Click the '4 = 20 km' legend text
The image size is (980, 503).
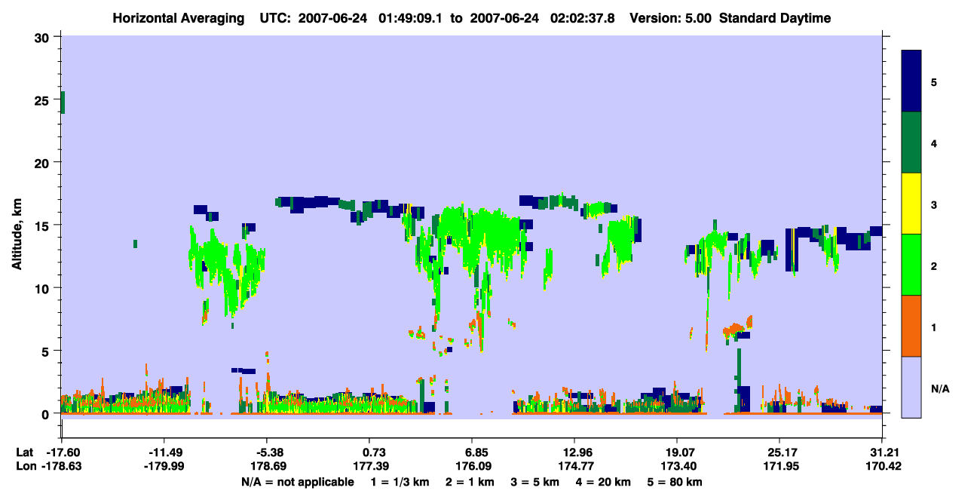click(604, 482)
